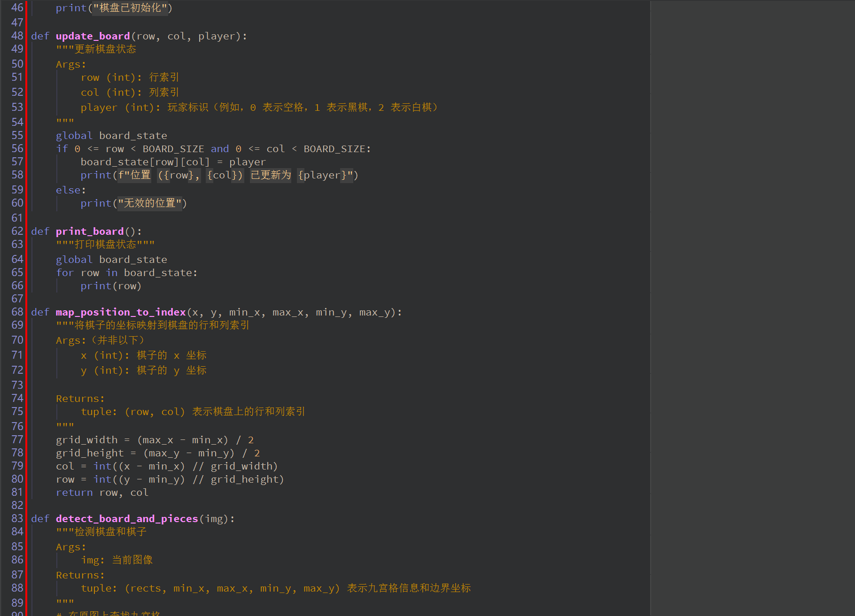Click img parameter in detect_board_and_pieces definition
Viewport: 855px width, 616px height.
pos(214,519)
